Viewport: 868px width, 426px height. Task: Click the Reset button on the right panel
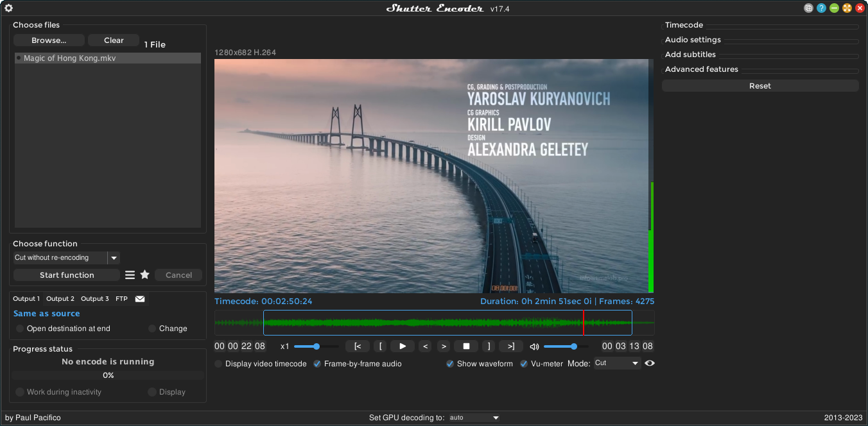760,85
